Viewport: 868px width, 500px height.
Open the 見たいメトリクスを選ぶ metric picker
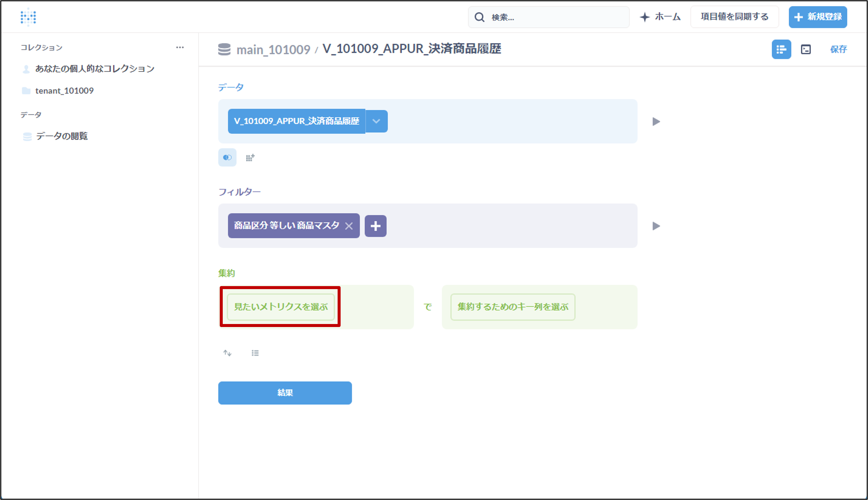tap(280, 307)
